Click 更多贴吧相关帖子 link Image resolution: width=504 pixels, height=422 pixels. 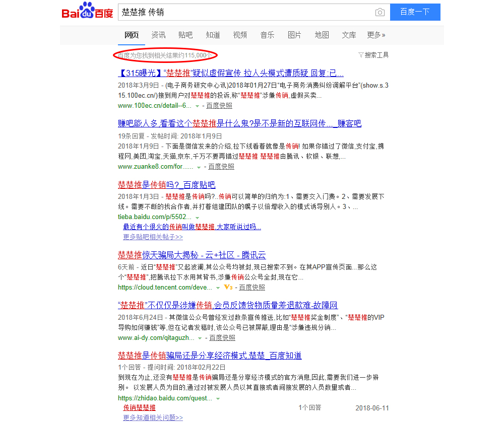click(x=153, y=237)
